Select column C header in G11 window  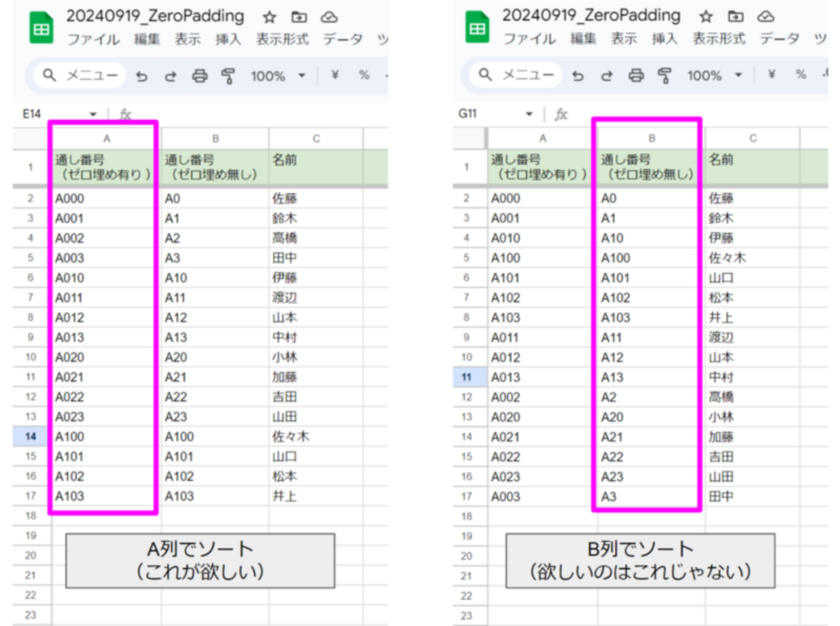[x=753, y=138]
